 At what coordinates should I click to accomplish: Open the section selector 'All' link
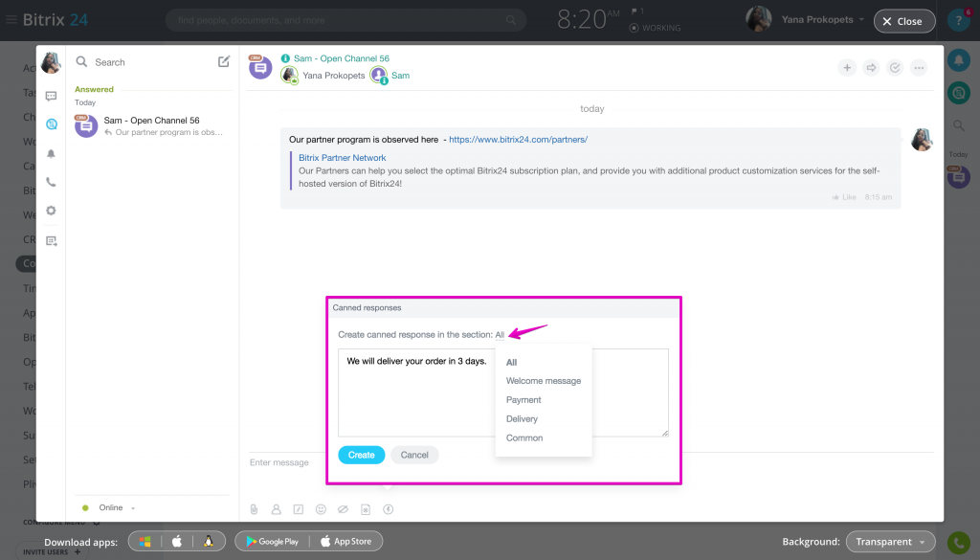(500, 335)
